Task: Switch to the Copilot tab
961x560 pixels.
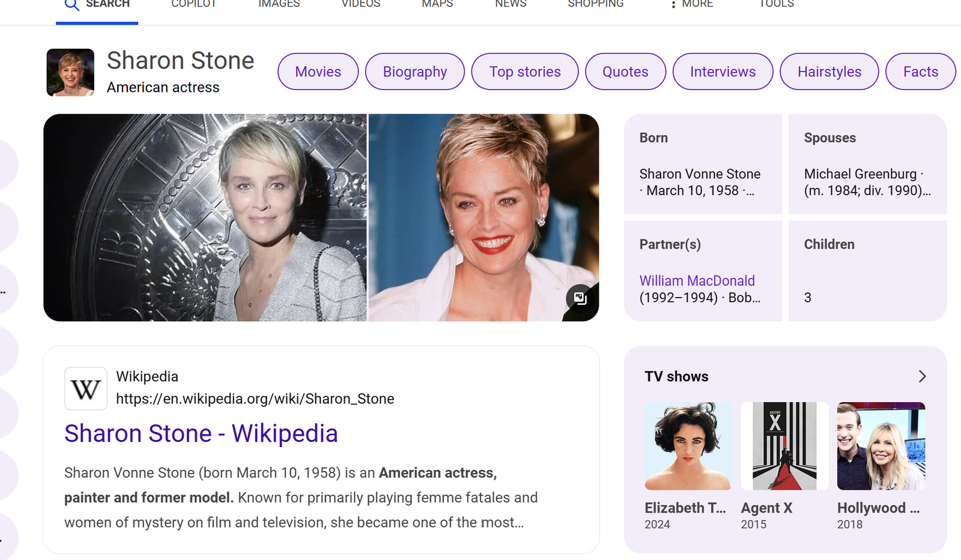Action: pos(193,5)
